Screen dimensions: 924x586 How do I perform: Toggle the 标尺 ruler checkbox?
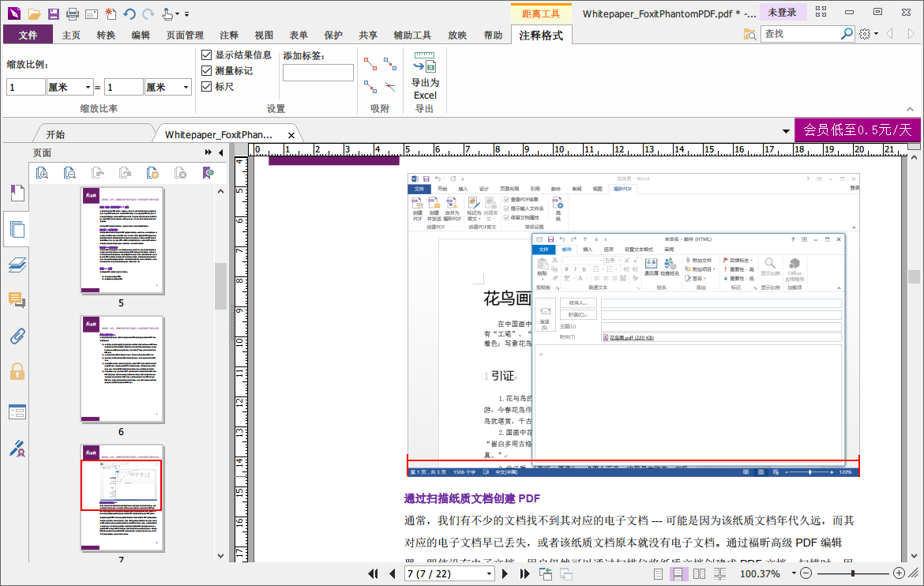tap(206, 87)
